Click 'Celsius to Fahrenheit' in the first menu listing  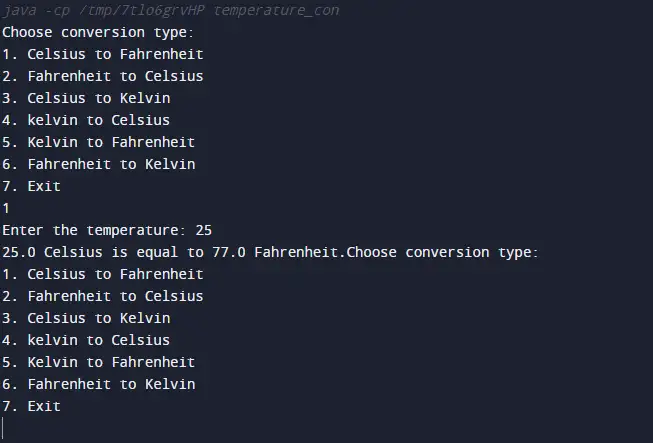coord(115,54)
